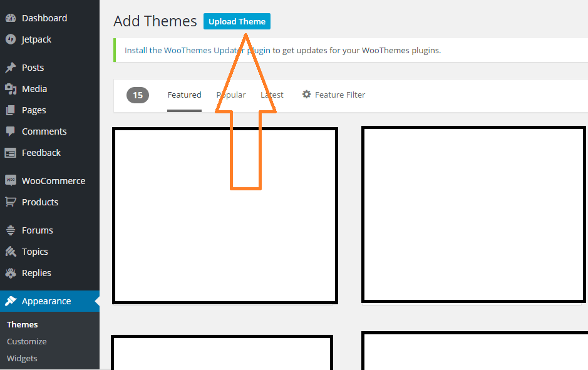The height and width of the screenshot is (370, 588).
Task: Click the Dashboard gauge icon
Action: click(x=11, y=18)
